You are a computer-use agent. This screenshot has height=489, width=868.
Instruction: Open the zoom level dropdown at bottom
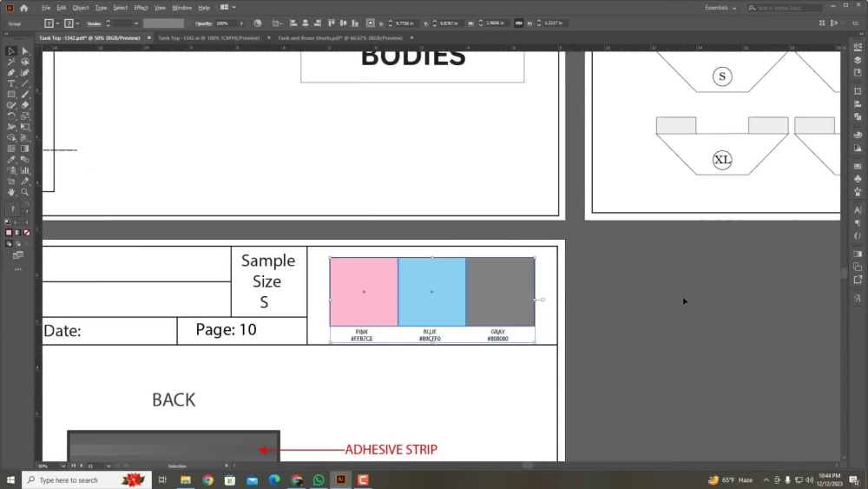[x=62, y=466]
